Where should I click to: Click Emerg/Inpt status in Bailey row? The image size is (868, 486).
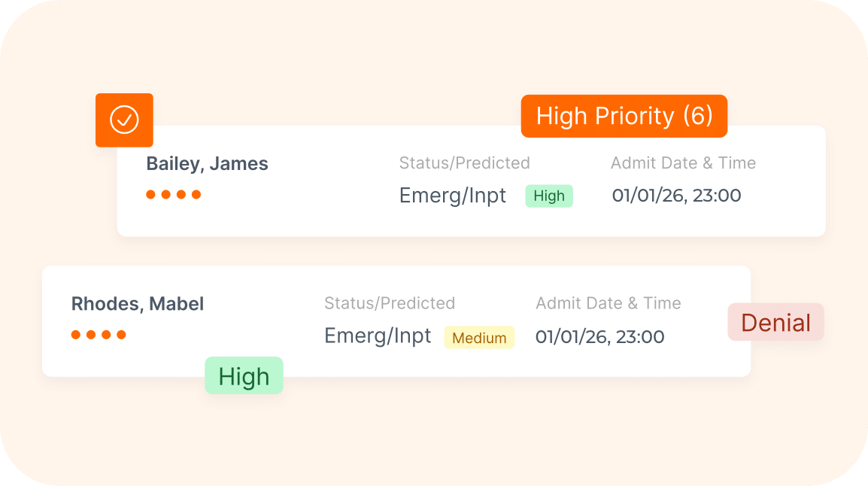click(453, 196)
